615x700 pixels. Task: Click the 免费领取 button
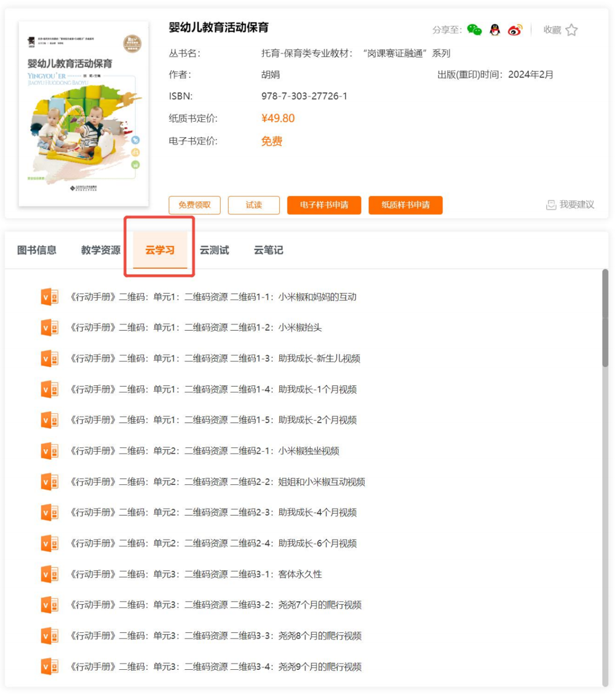tap(194, 205)
